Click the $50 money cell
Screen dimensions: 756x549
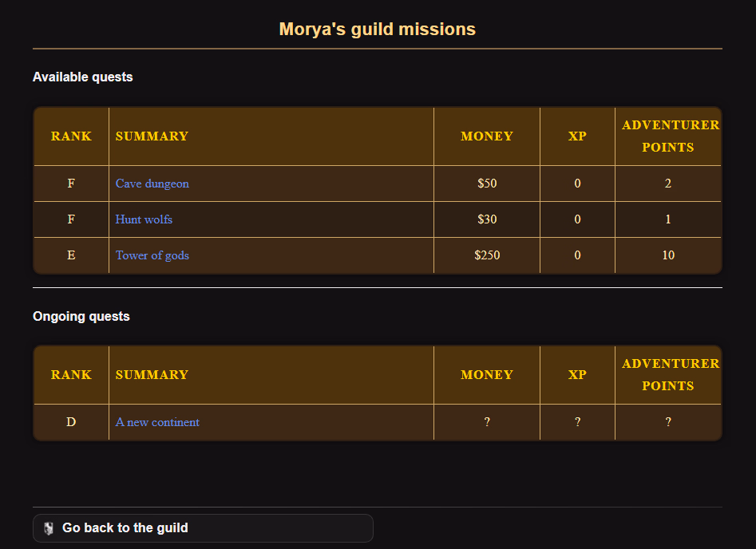(x=486, y=184)
